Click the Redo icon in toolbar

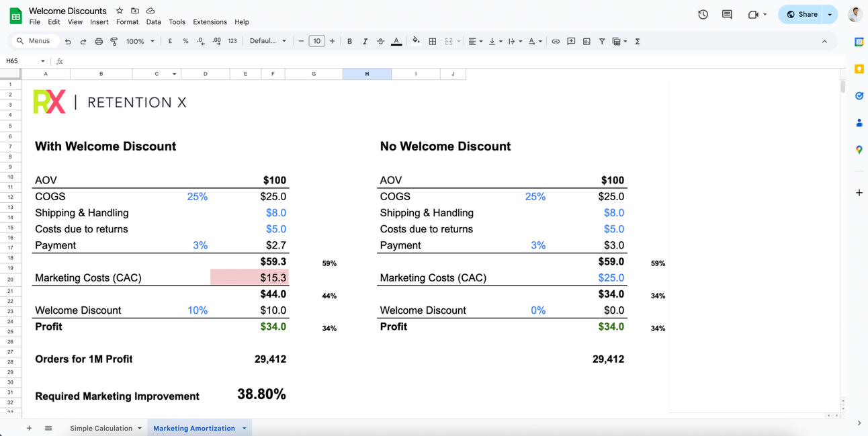coord(83,42)
